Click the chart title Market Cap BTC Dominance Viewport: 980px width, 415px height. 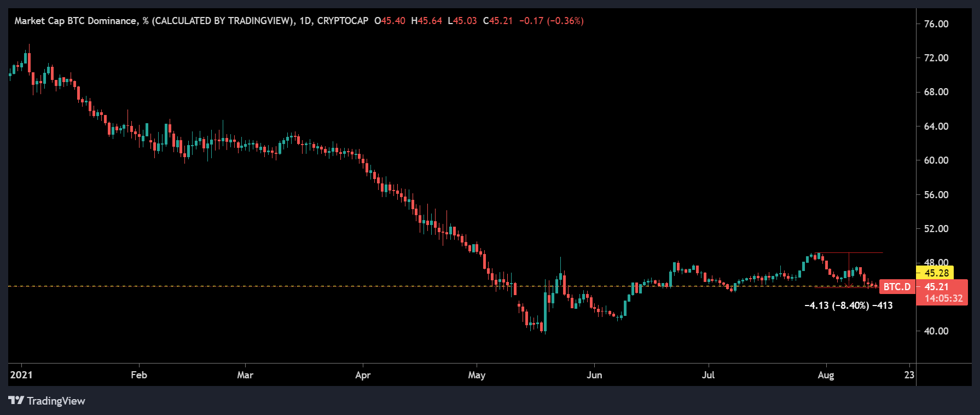coord(76,21)
